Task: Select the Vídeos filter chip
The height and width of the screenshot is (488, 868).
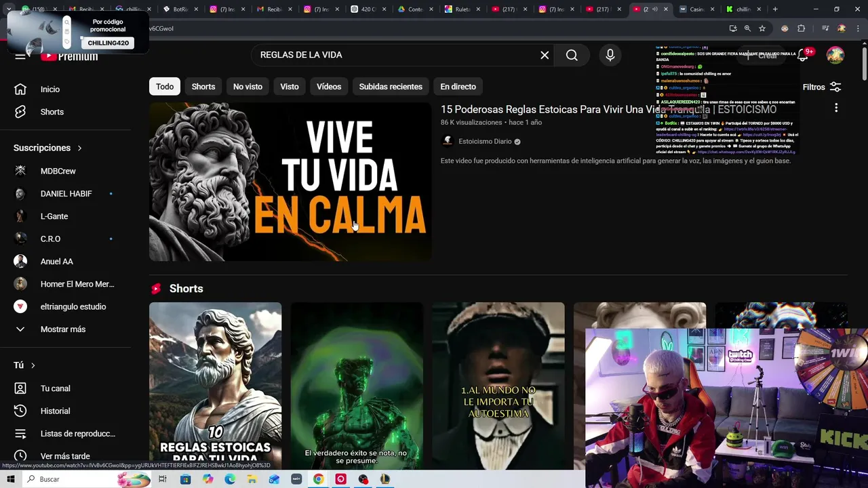Action: (x=329, y=87)
